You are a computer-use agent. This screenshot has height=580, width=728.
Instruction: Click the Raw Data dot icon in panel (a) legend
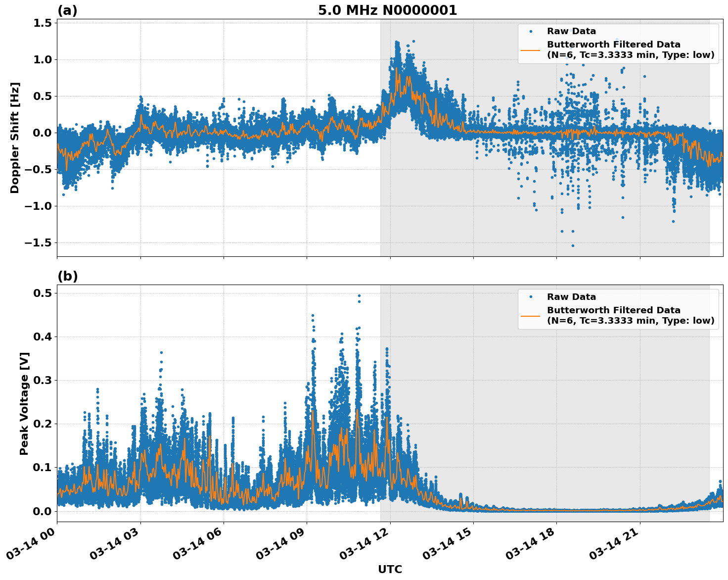[x=532, y=30]
